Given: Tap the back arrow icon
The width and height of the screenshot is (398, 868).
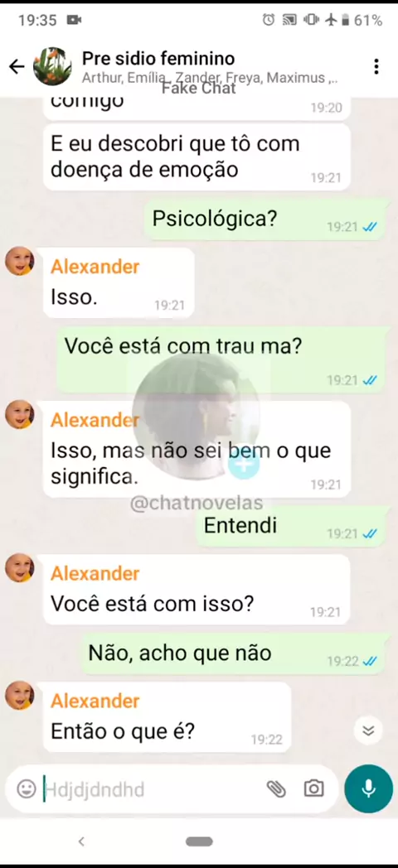Looking at the screenshot, I should point(17,67).
